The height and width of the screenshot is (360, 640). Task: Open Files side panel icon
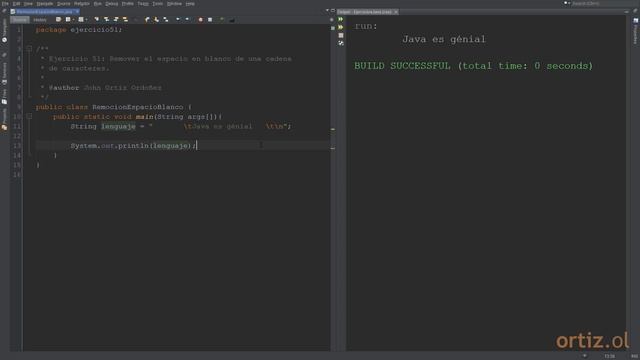[4, 95]
